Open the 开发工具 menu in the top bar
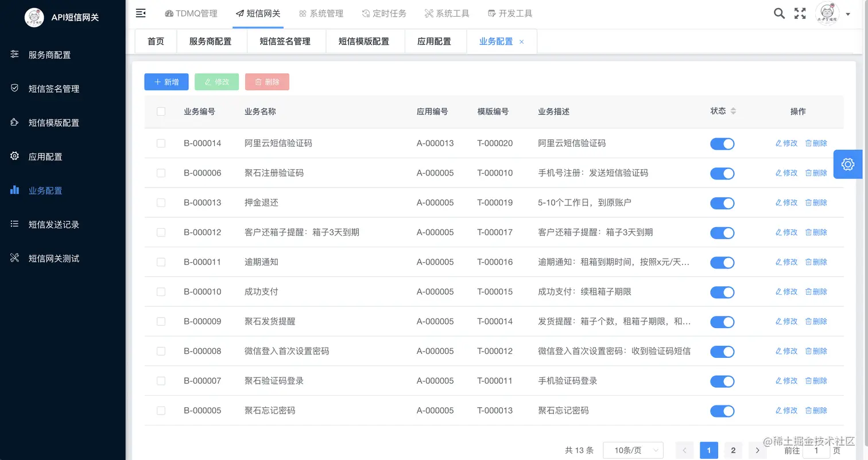 (x=509, y=13)
